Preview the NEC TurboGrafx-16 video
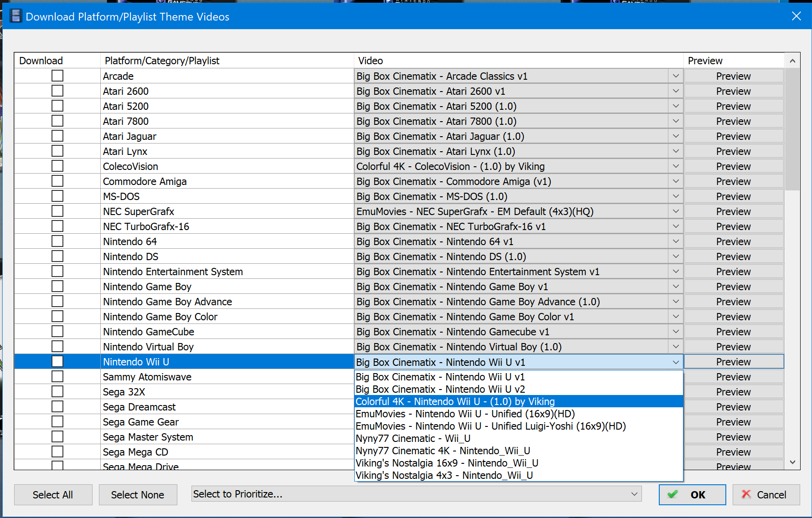The image size is (812, 518). click(734, 226)
